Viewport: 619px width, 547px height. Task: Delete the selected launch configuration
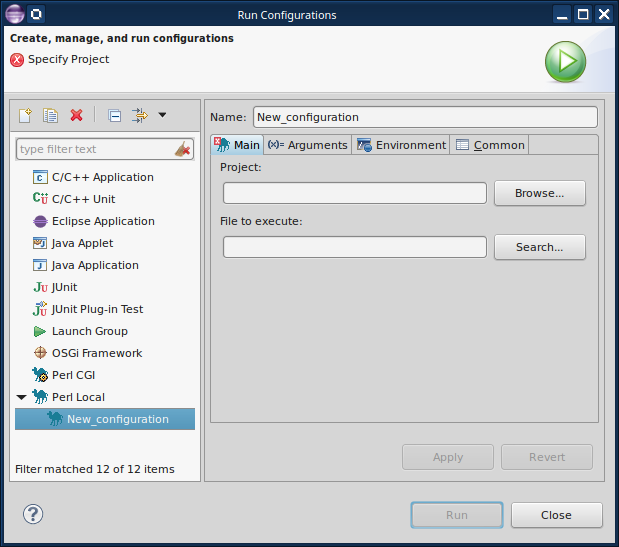pyautogui.click(x=76, y=116)
